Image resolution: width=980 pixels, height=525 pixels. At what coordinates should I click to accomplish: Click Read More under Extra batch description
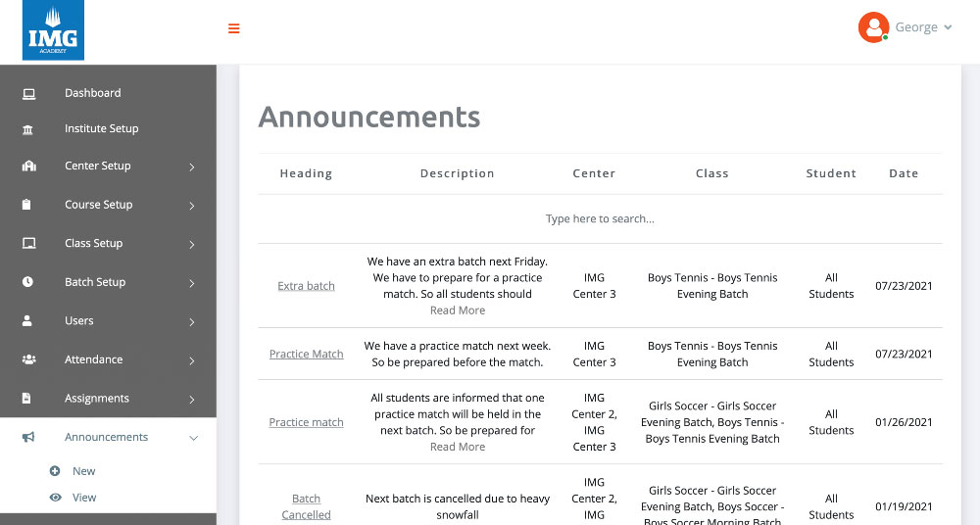coord(458,310)
